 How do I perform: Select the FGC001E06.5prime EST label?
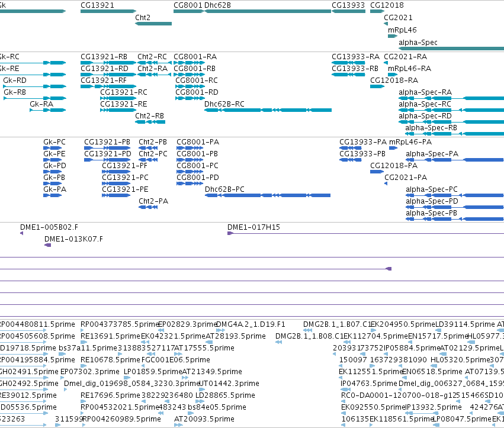coord(175,360)
